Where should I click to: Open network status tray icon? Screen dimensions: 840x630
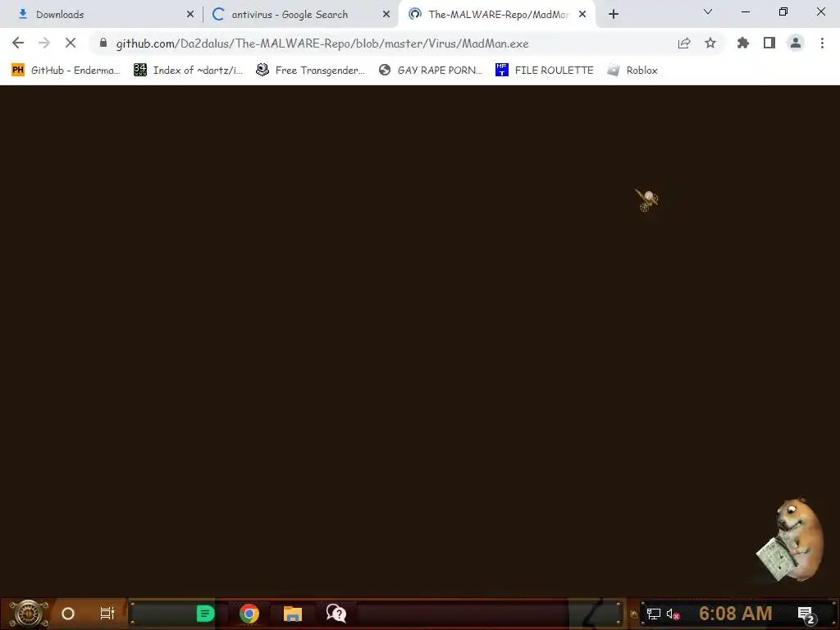coord(654,614)
